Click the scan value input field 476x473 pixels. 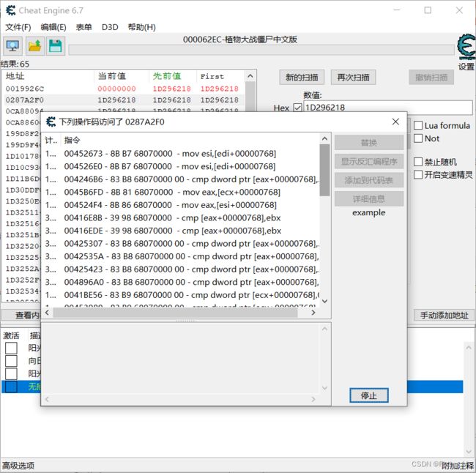tap(388, 108)
